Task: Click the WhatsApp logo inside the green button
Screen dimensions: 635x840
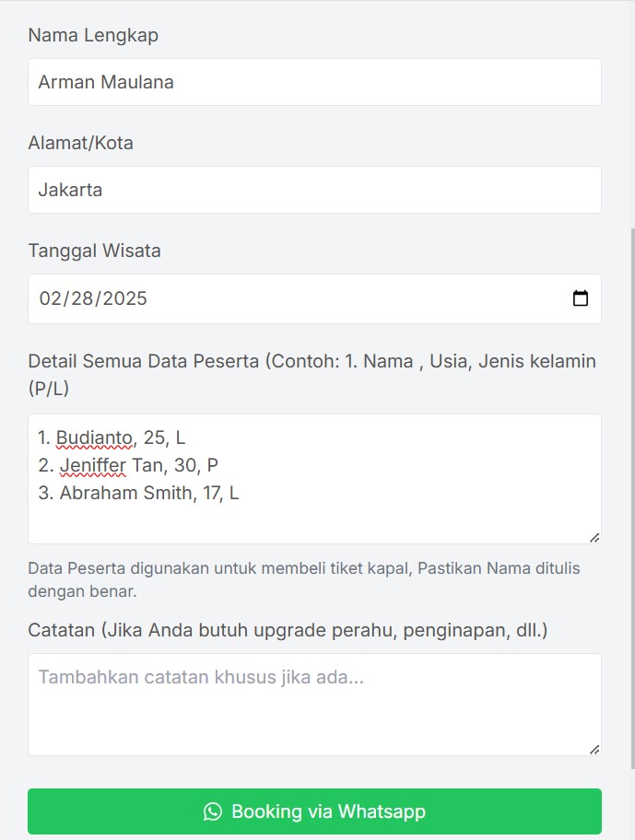Action: pos(213,811)
